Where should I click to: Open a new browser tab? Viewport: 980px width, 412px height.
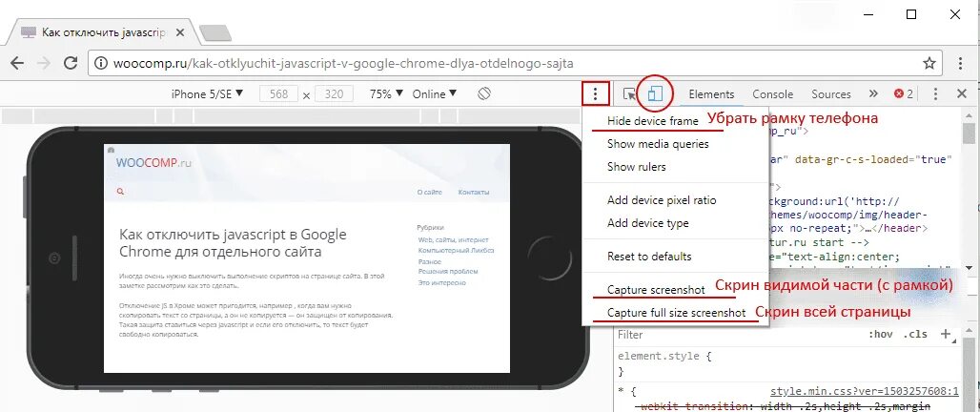coord(216,33)
